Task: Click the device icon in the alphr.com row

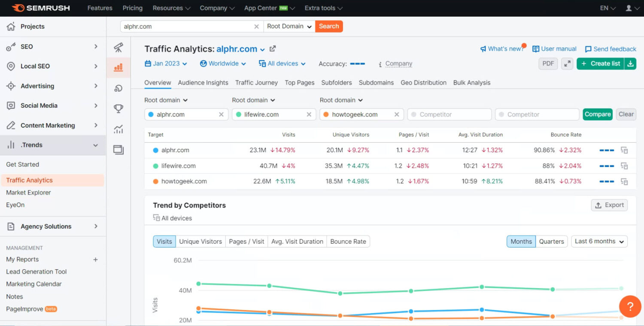Action: pos(625,150)
